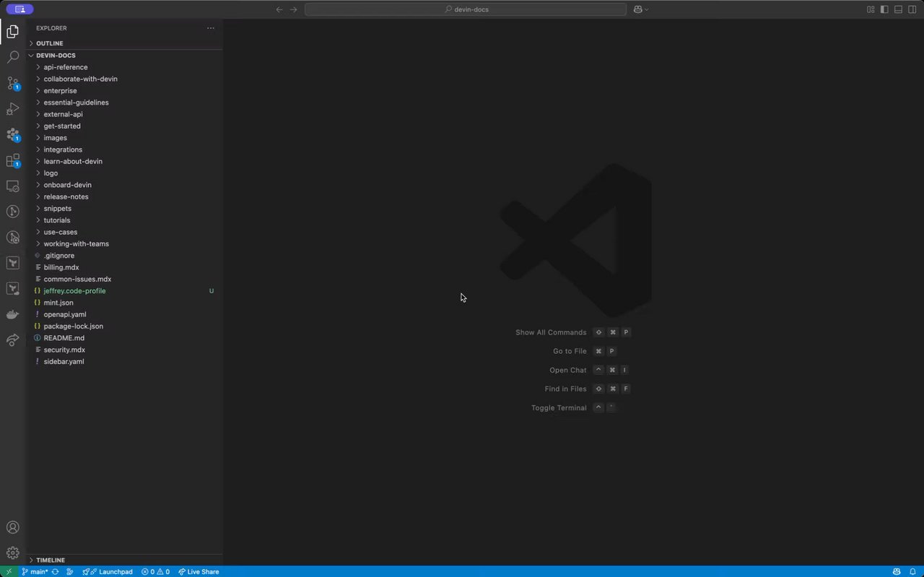This screenshot has width=924, height=577.
Task: Click the remote window indicator in status bar
Action: (x=8, y=571)
